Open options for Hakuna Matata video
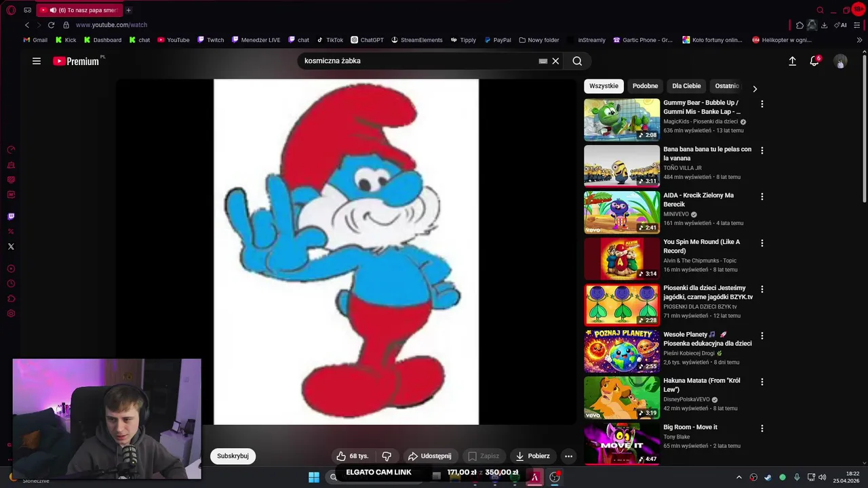This screenshot has height=488, width=868. pos(762,382)
